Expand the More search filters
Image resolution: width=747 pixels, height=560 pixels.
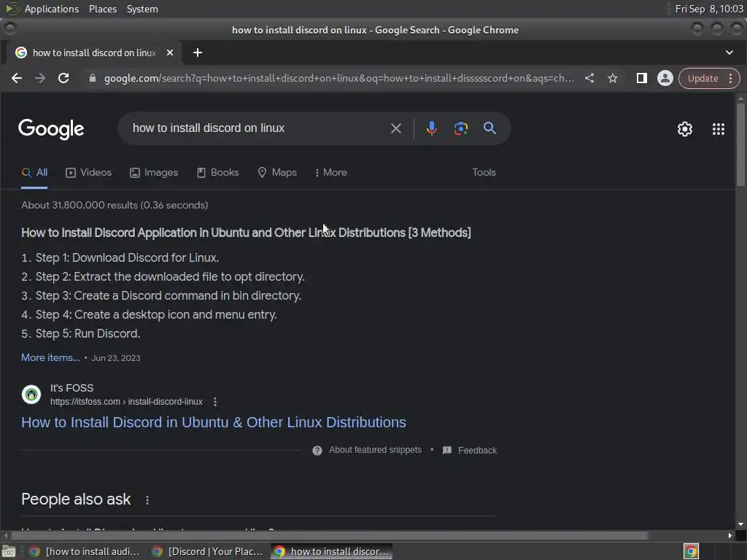point(331,172)
